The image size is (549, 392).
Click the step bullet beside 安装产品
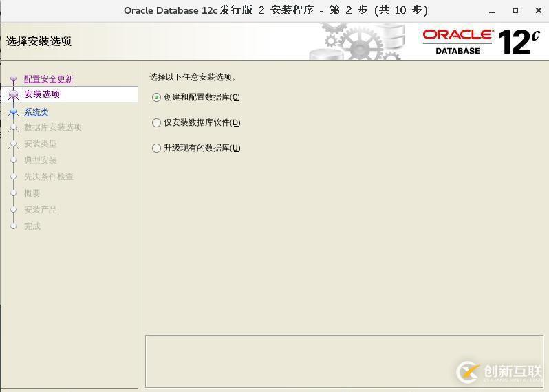coord(13,209)
